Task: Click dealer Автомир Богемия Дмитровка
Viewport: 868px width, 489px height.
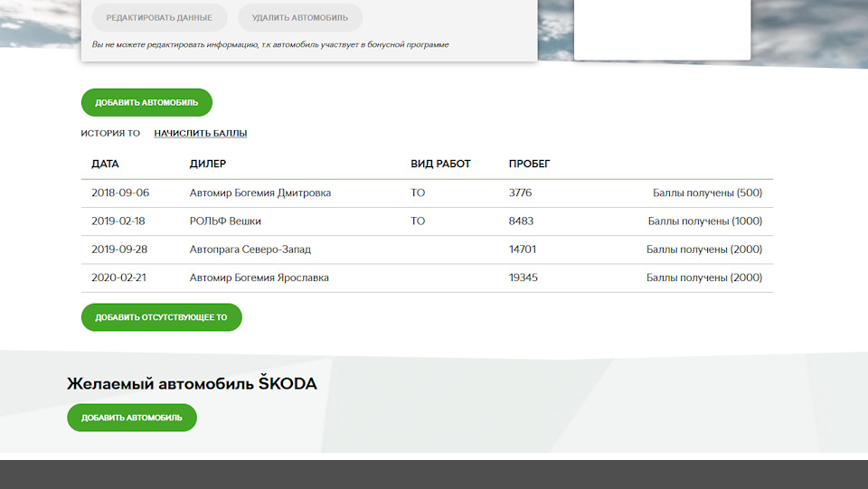Action: 260,193
